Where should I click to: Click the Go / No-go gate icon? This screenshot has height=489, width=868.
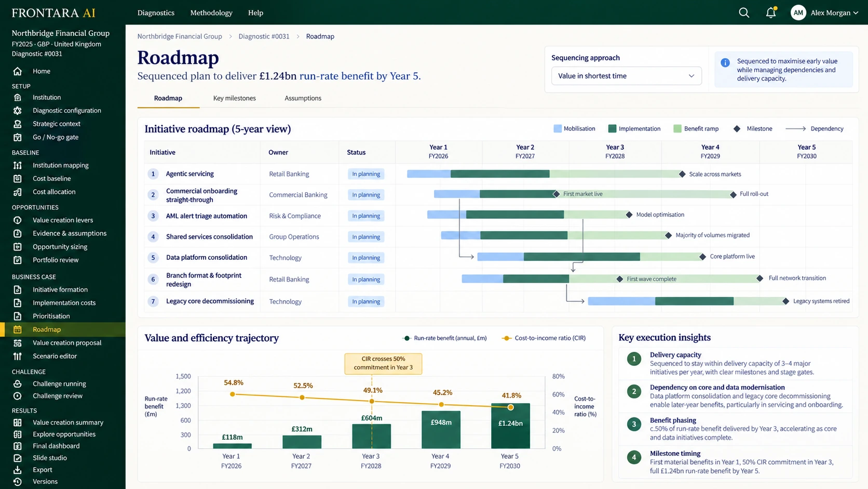[18, 137]
